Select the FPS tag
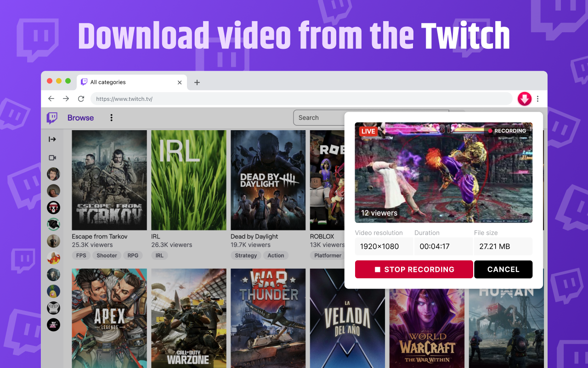The width and height of the screenshot is (588, 368). [81, 255]
